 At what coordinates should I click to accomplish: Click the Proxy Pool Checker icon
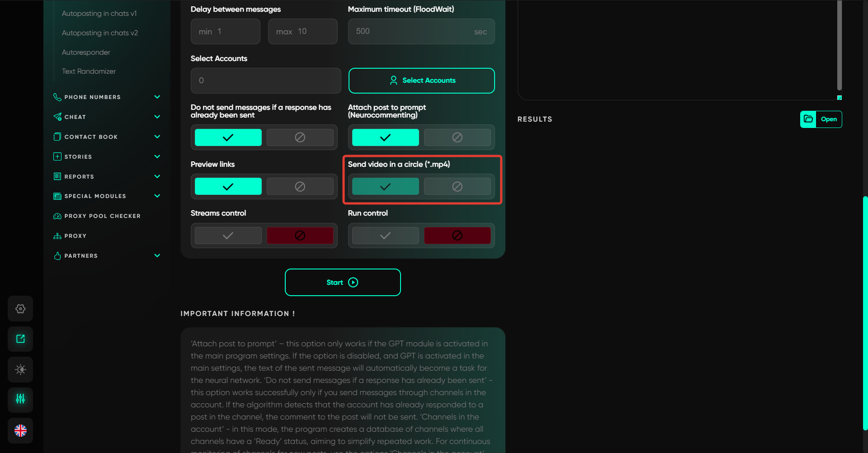(57, 216)
